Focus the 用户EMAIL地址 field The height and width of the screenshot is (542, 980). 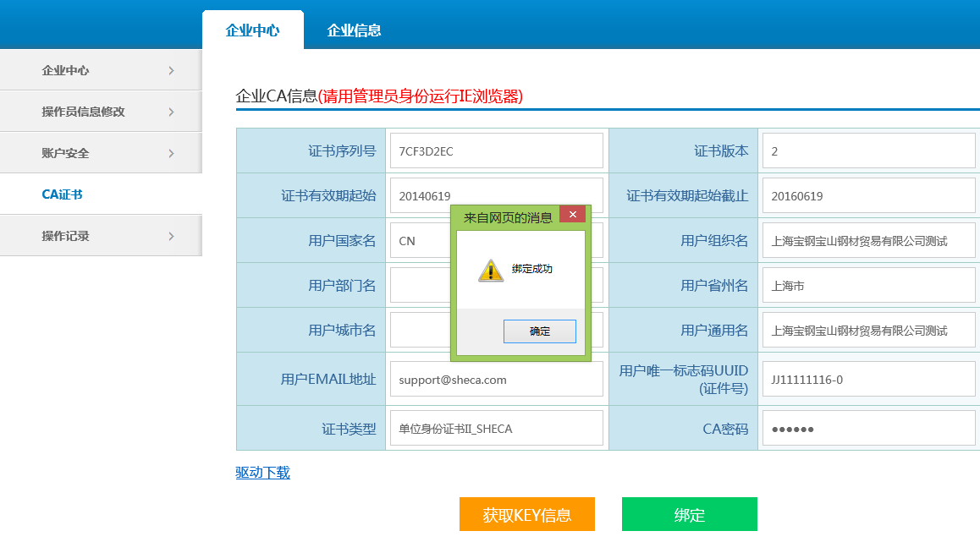pyautogui.click(x=496, y=380)
